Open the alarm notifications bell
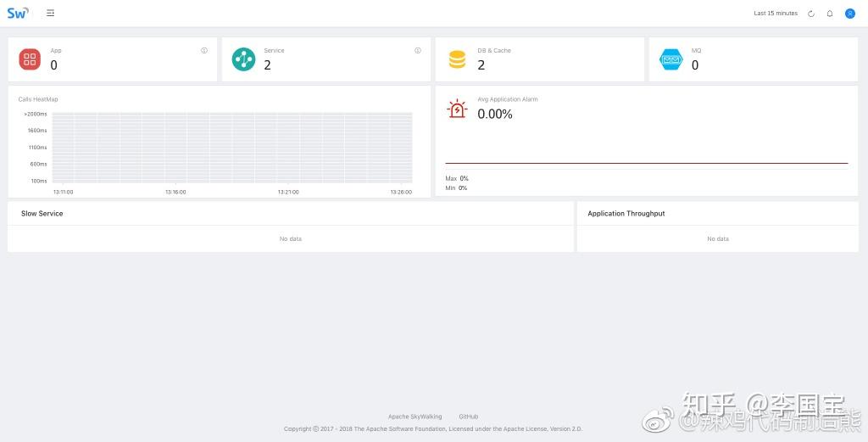 [830, 14]
